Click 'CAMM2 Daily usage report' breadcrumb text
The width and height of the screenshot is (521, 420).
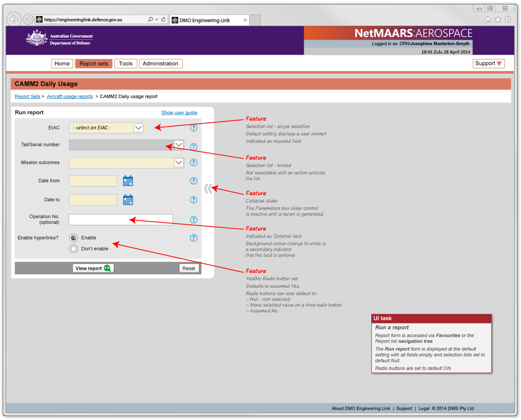tap(129, 96)
